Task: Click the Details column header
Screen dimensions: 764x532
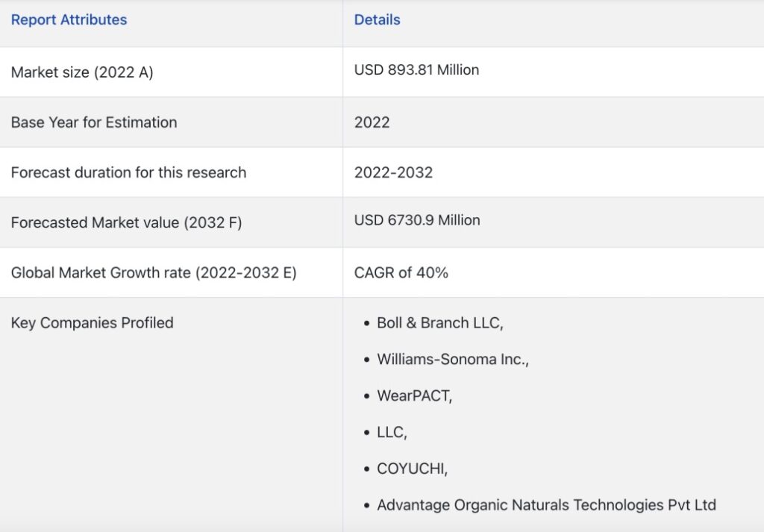Action: point(377,20)
